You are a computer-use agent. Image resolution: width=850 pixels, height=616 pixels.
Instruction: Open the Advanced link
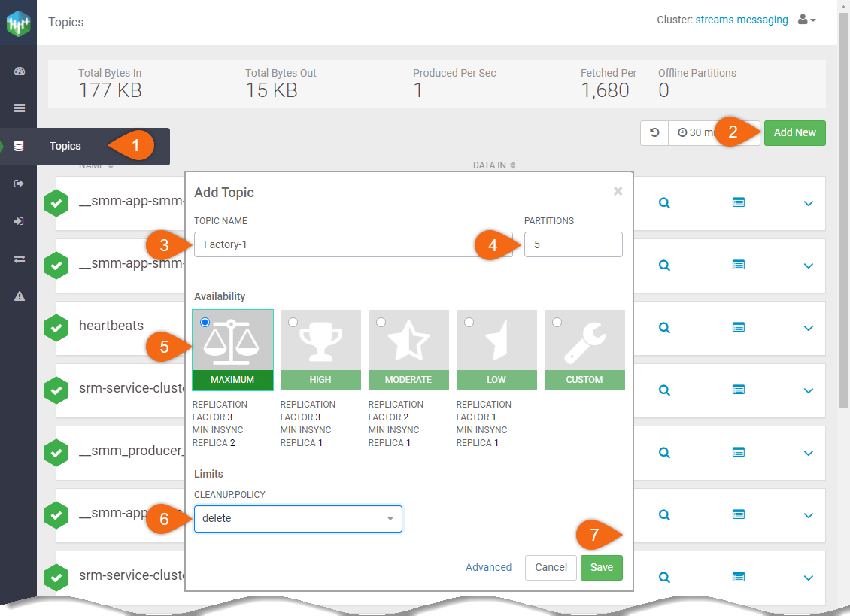(x=488, y=568)
